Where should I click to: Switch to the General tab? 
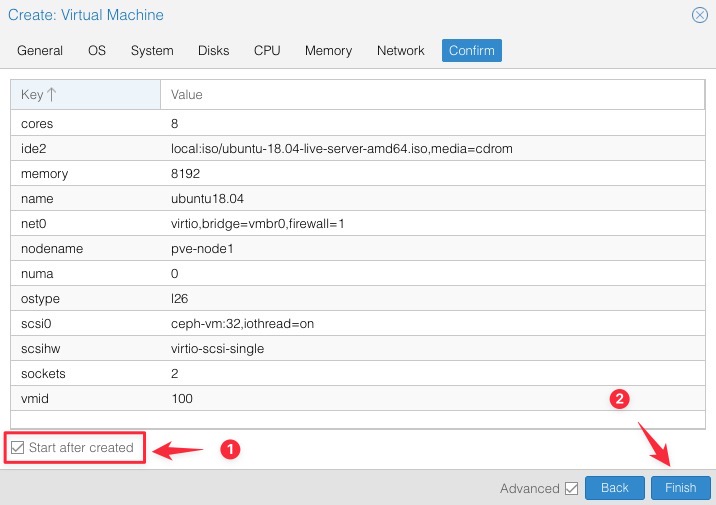40,50
